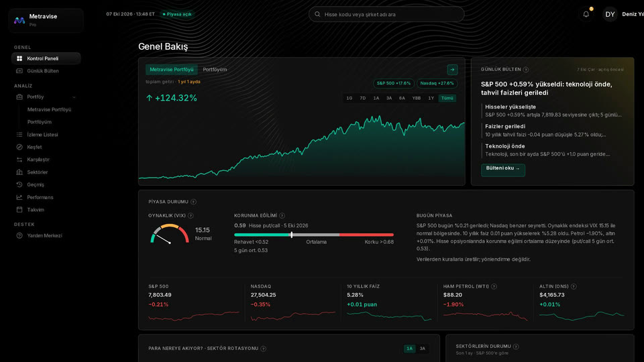This screenshot has height=362, width=644.
Task: Click Ham Petrol (WTI) info icon
Action: (494, 286)
